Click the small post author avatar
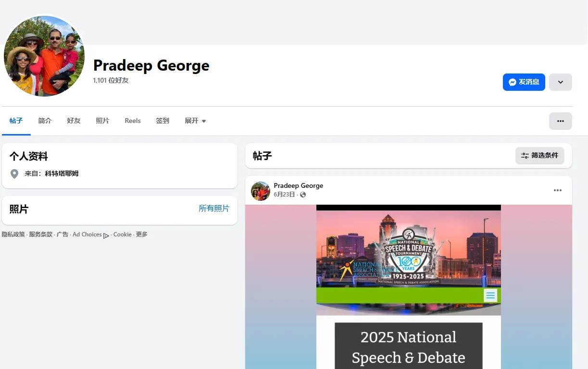This screenshot has height=369, width=588. point(261,191)
